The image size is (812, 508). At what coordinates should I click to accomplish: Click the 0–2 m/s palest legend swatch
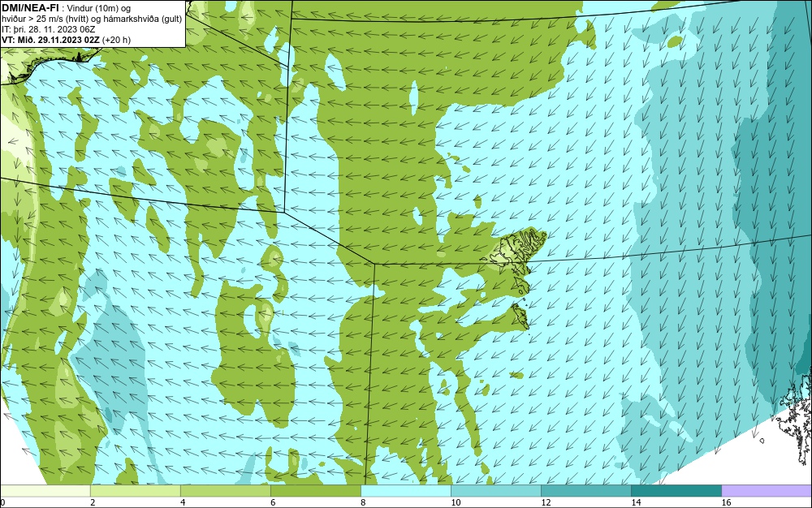[45, 491]
